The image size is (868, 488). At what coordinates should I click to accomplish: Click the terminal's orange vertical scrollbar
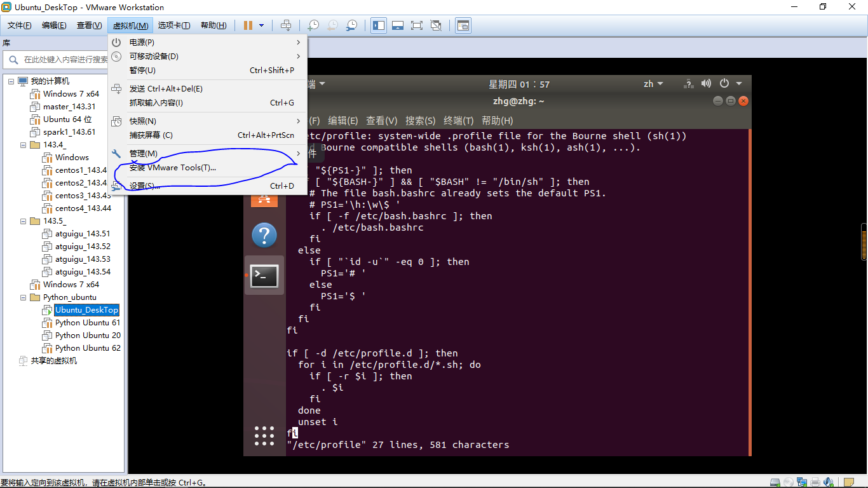click(750, 292)
